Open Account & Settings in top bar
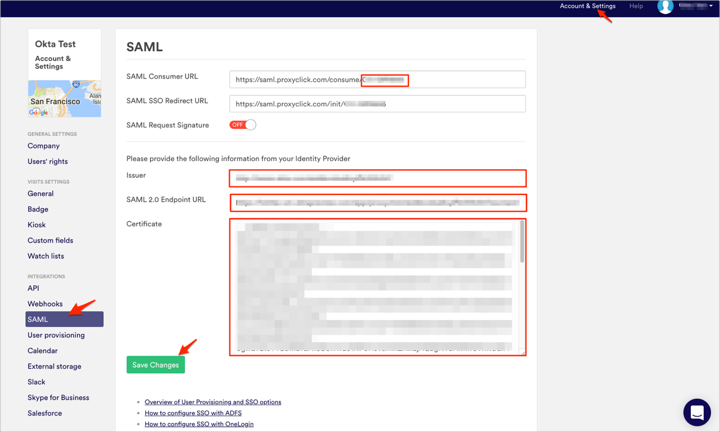The height and width of the screenshot is (432, 720). [x=587, y=6]
